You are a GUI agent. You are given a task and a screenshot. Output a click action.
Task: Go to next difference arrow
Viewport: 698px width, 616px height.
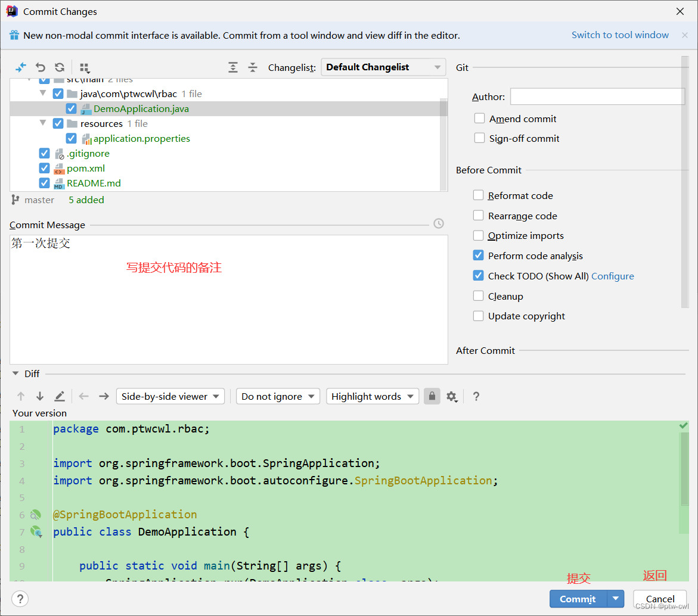tap(39, 396)
